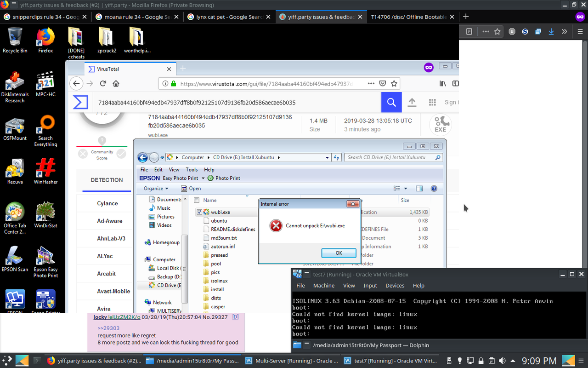Open reader view icon in outer Firefox

[x=469, y=31]
